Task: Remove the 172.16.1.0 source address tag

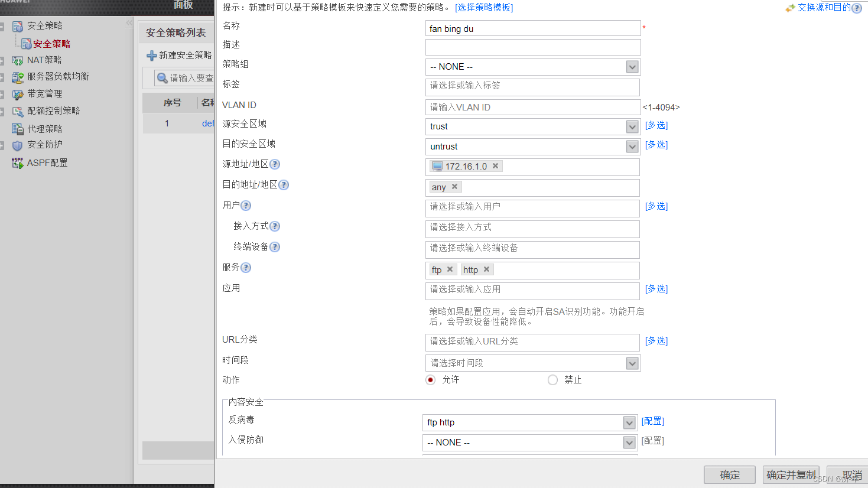Action: (495, 166)
